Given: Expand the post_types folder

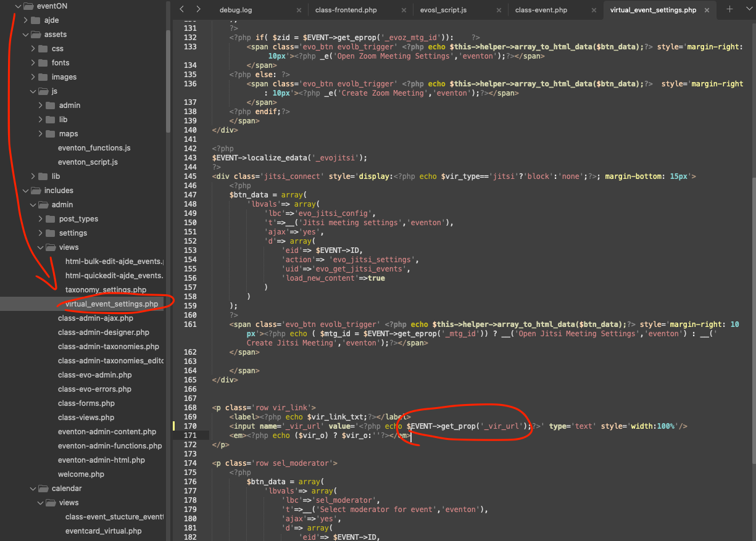Looking at the screenshot, I should [41, 219].
